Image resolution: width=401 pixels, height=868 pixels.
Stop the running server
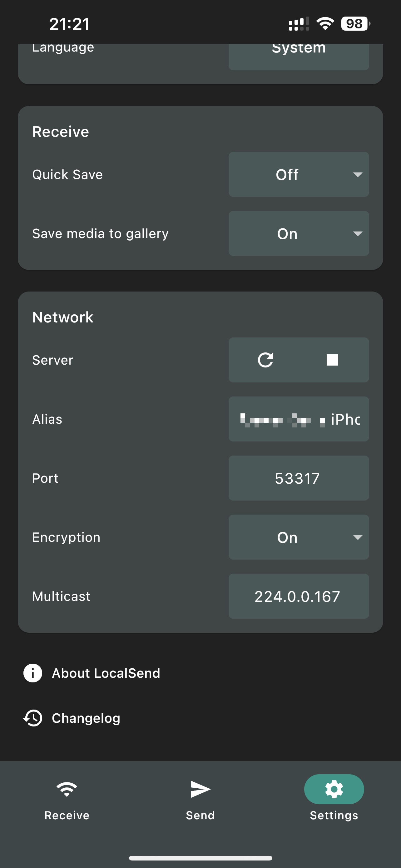[x=332, y=360]
